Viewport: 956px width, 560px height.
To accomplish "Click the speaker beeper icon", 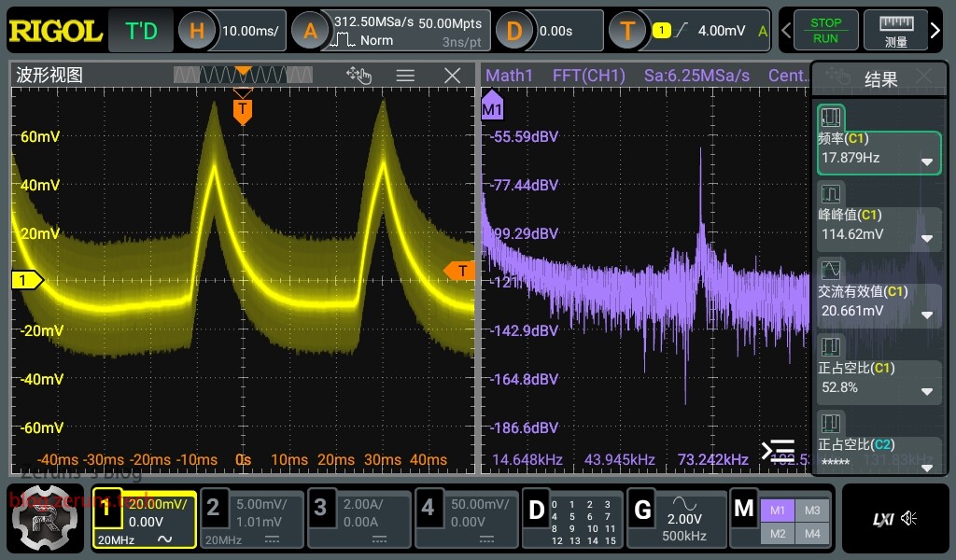I will (x=909, y=519).
